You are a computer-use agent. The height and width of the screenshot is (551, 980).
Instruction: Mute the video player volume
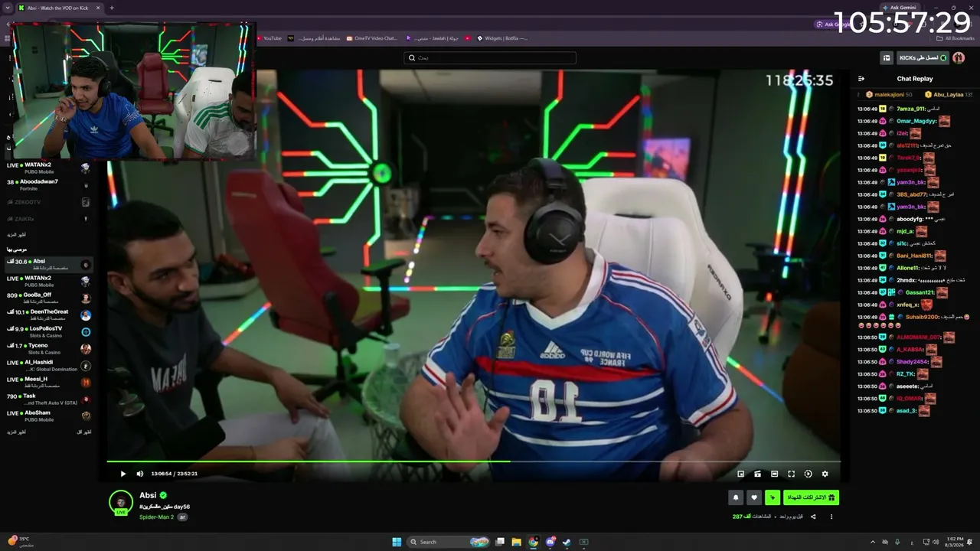[140, 474]
